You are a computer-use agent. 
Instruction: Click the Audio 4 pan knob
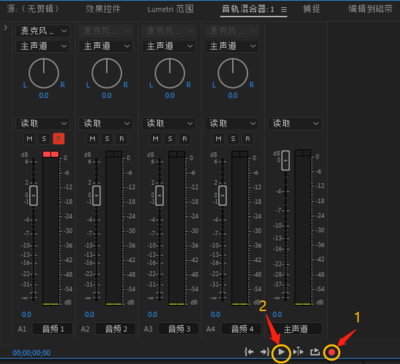click(x=233, y=73)
